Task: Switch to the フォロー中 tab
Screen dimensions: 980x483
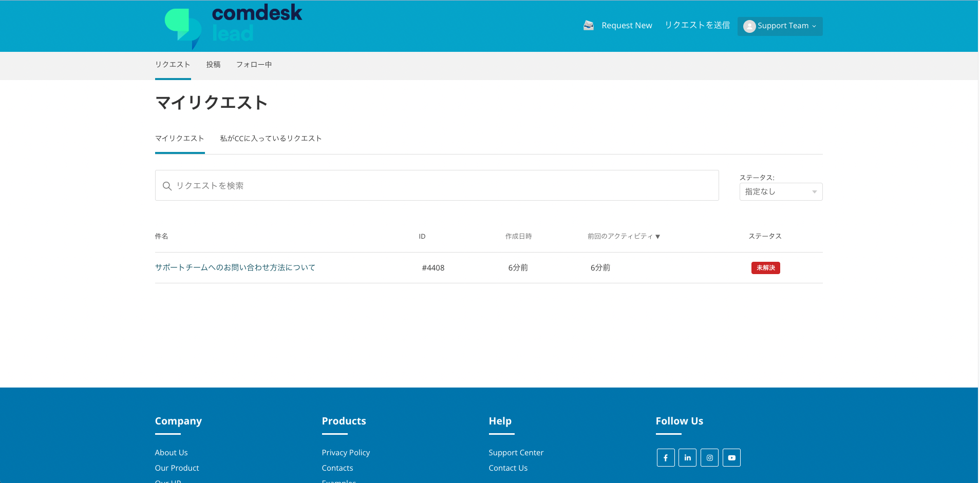Action: pos(254,64)
